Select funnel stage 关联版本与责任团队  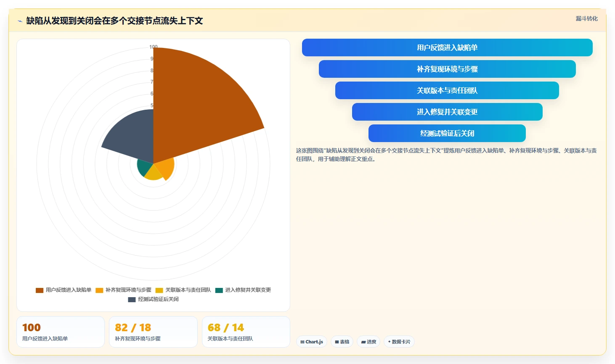click(447, 90)
